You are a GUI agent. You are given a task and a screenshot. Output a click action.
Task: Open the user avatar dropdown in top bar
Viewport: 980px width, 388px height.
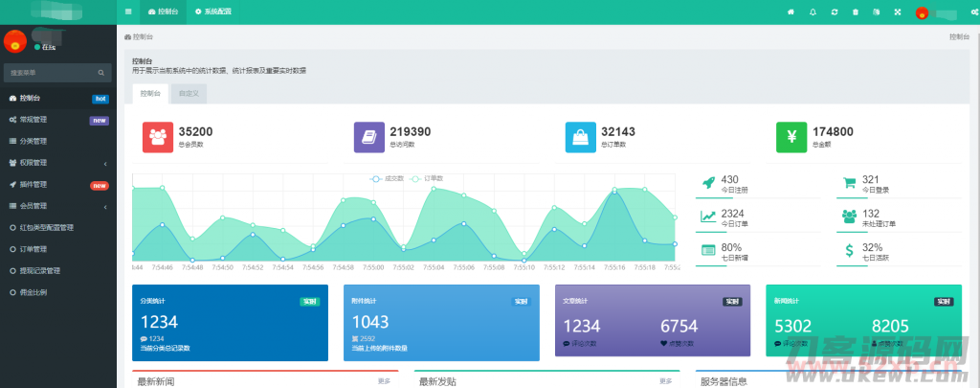(922, 12)
